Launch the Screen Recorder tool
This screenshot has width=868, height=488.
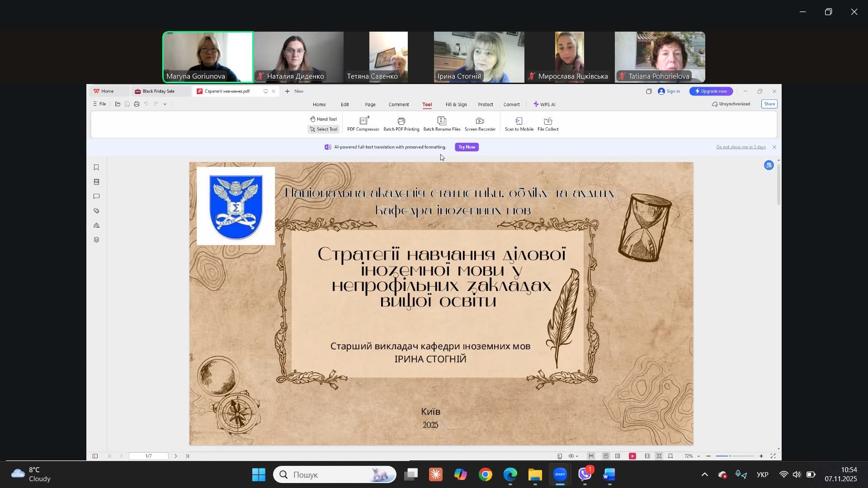(x=480, y=124)
